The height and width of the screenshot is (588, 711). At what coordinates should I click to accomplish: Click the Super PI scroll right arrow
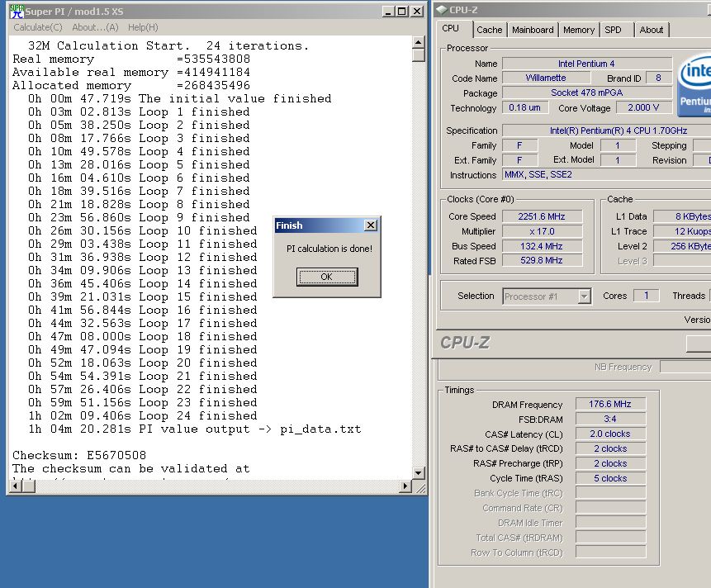coord(405,486)
